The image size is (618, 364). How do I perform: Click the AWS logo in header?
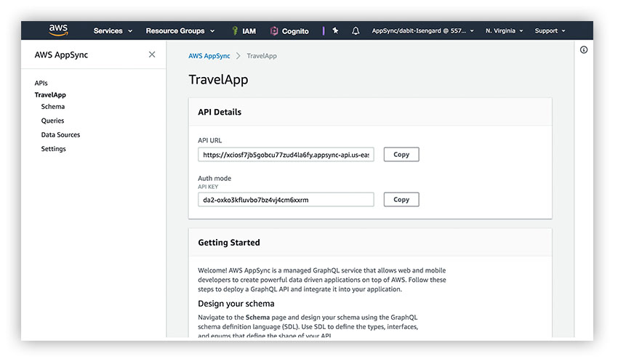tap(58, 30)
